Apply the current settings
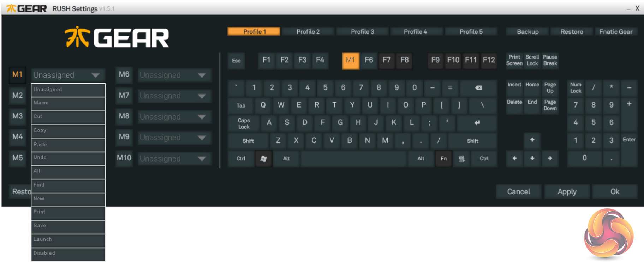Screen dimensions: 644x262 (567, 191)
